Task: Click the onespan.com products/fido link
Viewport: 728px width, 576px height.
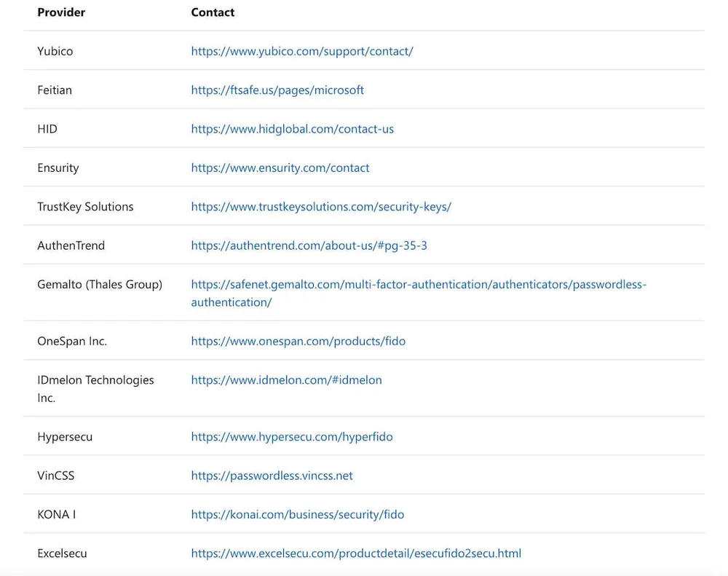Action: (298, 341)
